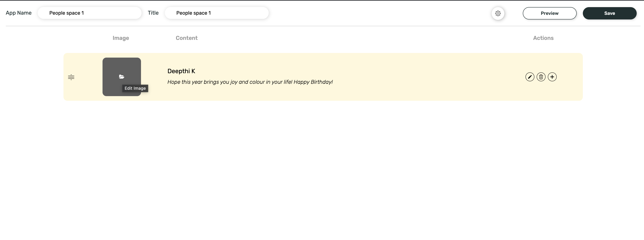Click the Deepthi K name text

pos(181,71)
